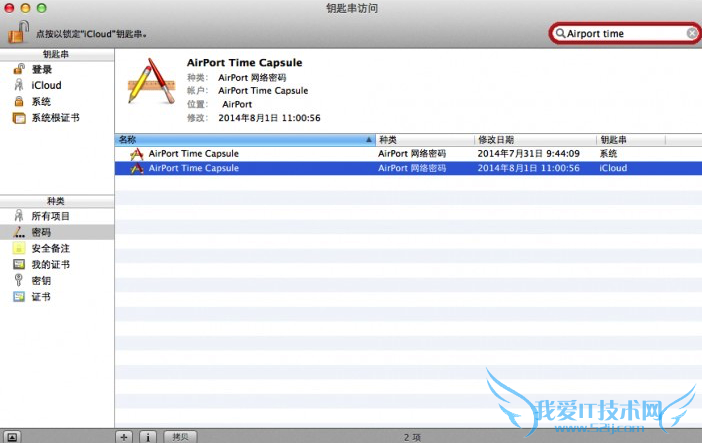Sort list by 名称 column header

point(245,140)
